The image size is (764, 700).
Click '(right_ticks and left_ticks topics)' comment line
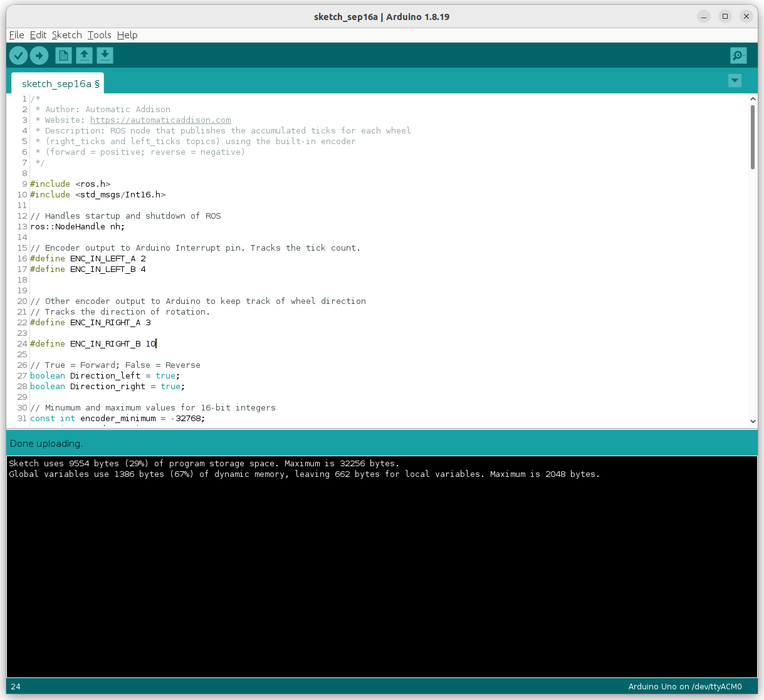pyautogui.click(x=196, y=142)
